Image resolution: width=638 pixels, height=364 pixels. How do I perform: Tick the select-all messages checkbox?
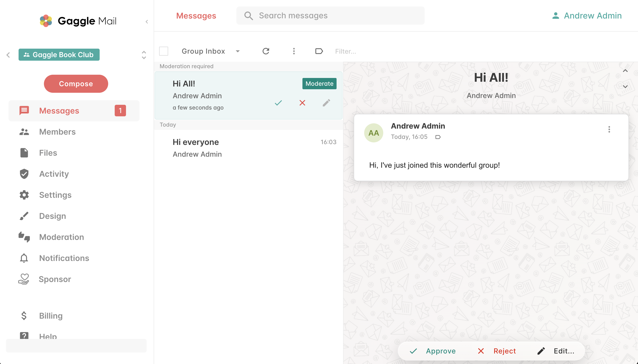coord(164,51)
